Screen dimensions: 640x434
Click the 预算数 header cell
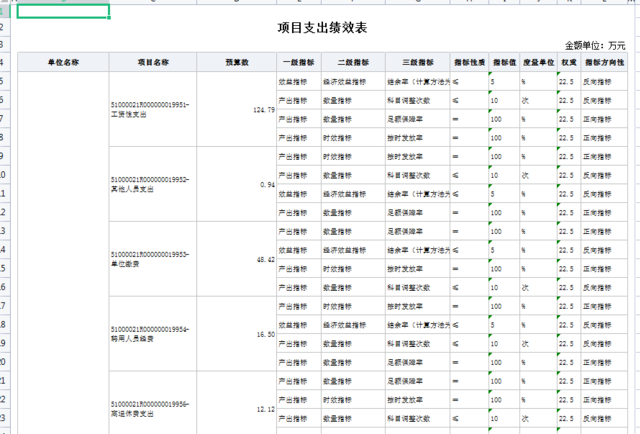[236, 62]
